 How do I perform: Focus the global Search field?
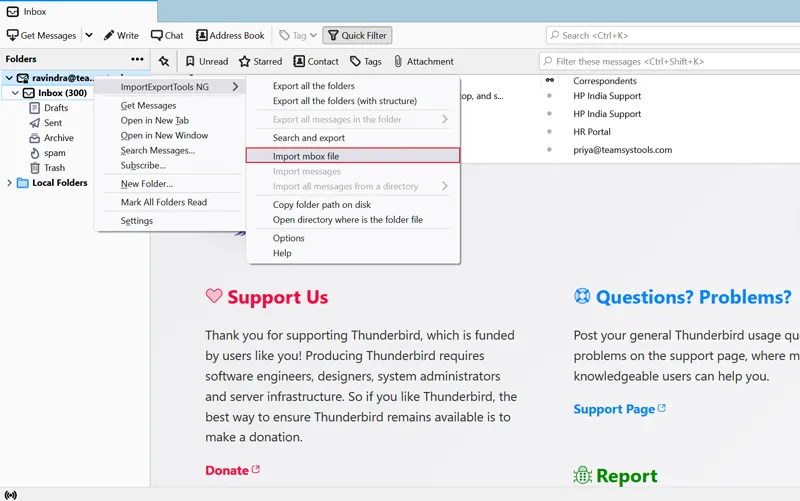coord(673,35)
